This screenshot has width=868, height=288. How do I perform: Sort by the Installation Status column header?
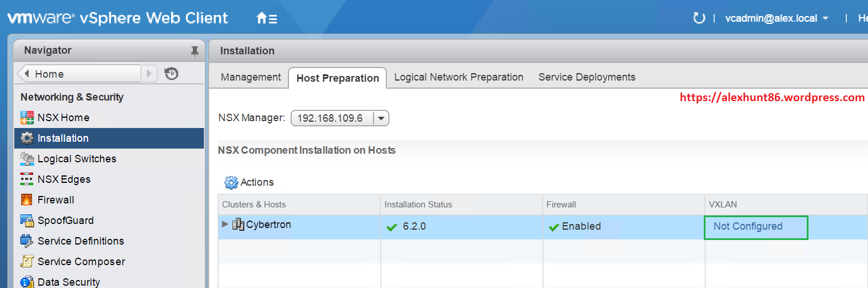(x=418, y=205)
